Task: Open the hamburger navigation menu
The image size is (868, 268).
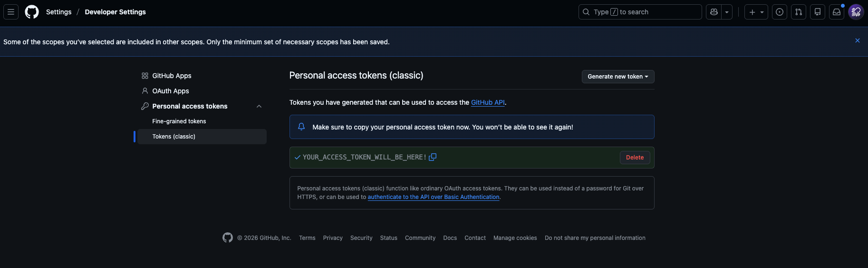Action: click(x=11, y=12)
